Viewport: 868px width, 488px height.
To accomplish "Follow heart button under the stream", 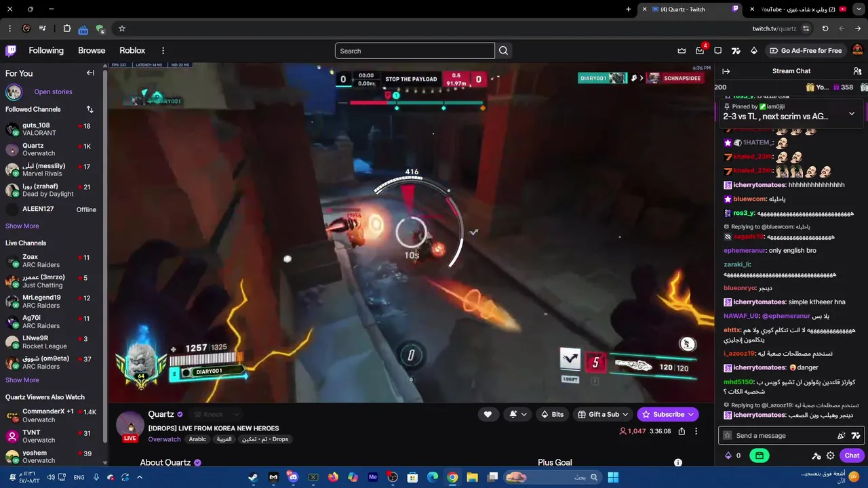I will [x=488, y=414].
